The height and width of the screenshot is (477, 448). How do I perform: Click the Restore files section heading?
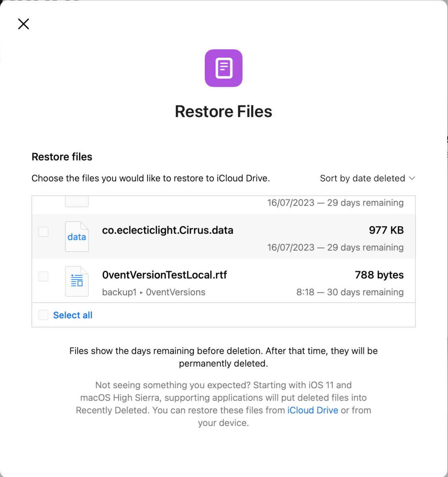coord(62,157)
